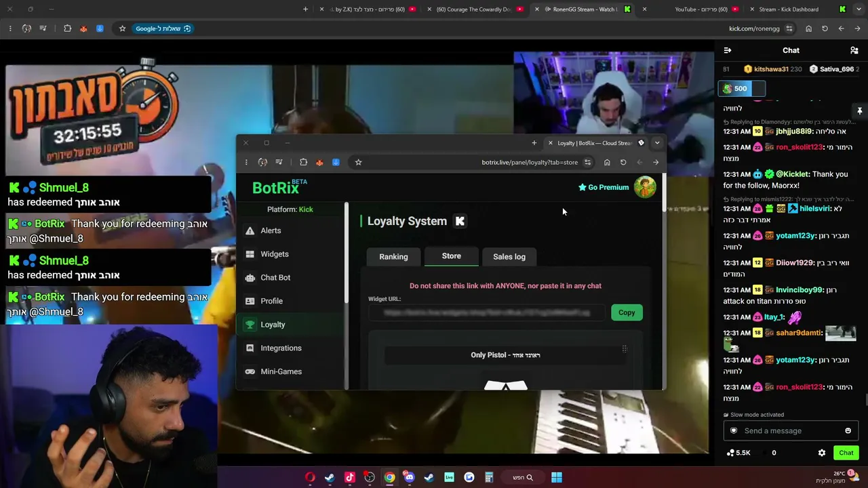Screen dimensions: 868x488
Task: Click the kick.com/ronengg address bar
Action: point(754,28)
